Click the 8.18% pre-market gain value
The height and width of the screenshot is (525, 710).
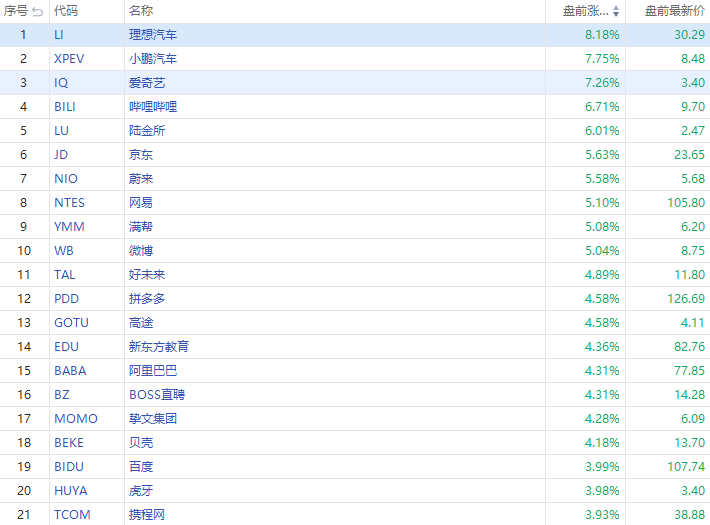point(602,35)
